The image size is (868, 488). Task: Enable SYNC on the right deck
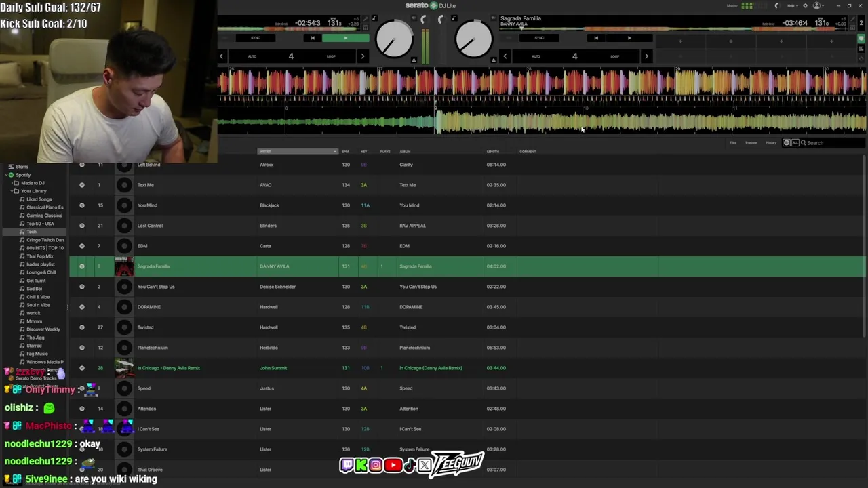[x=539, y=38]
